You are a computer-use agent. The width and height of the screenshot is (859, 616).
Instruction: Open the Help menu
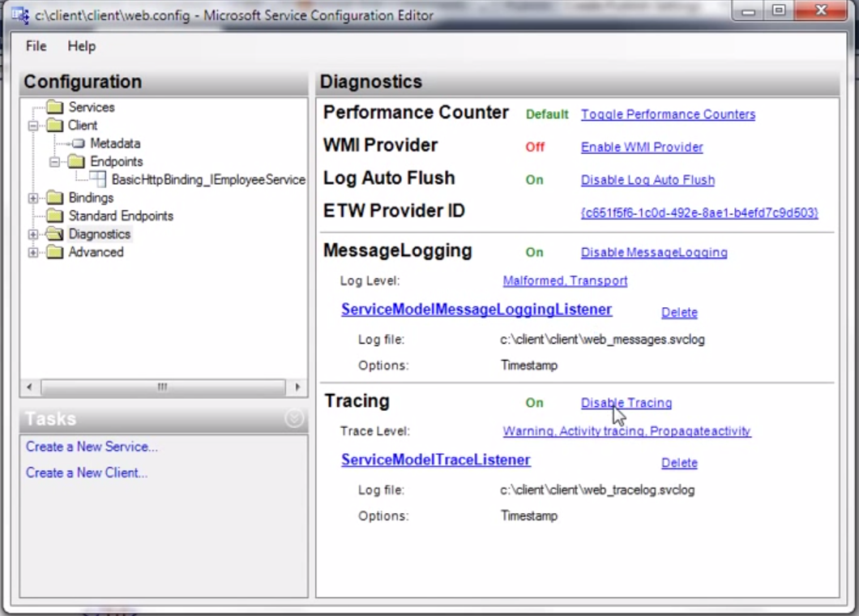[80, 46]
